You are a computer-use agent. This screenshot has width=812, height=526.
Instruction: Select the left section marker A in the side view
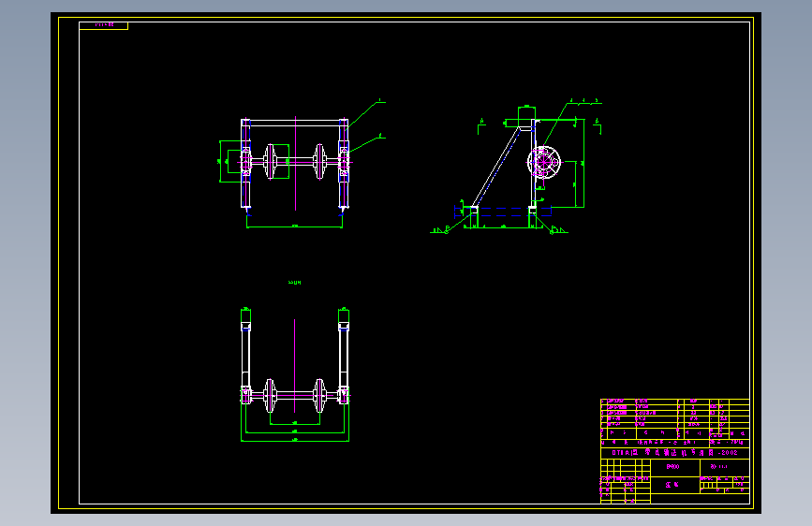[481, 126]
